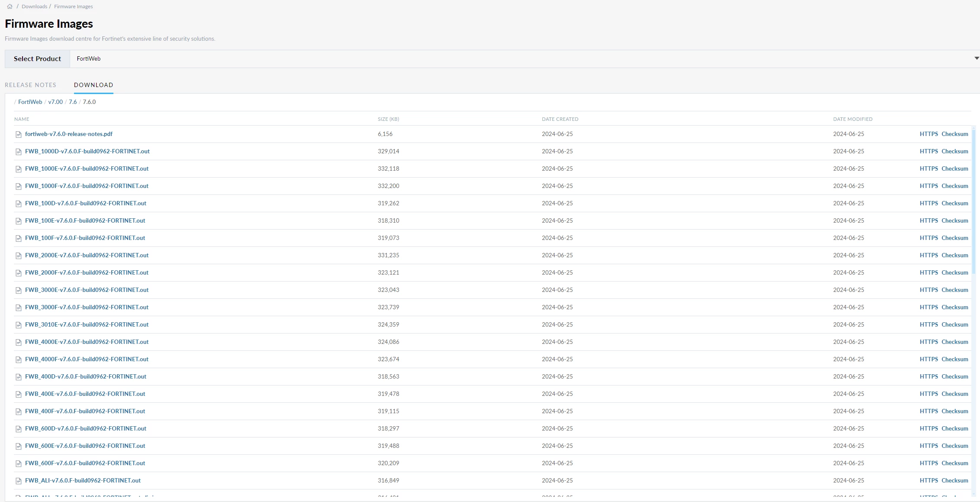Click file icon beside FWB_600F firmware row
Image resolution: width=980 pixels, height=502 pixels.
click(x=19, y=463)
